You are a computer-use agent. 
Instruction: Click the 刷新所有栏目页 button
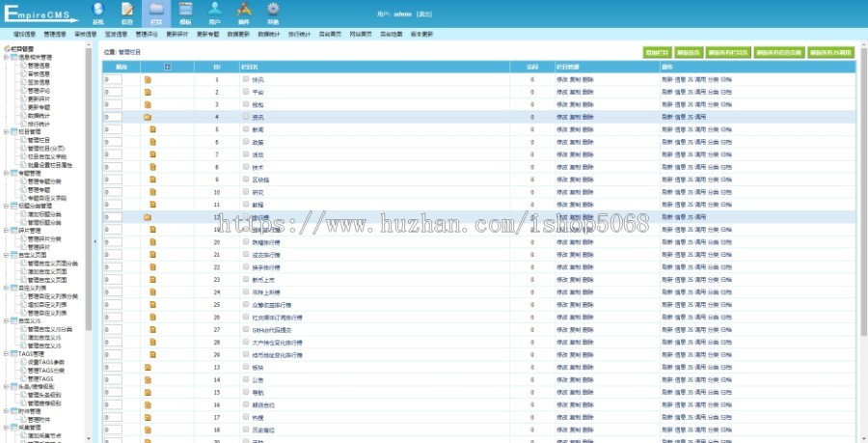click(728, 53)
